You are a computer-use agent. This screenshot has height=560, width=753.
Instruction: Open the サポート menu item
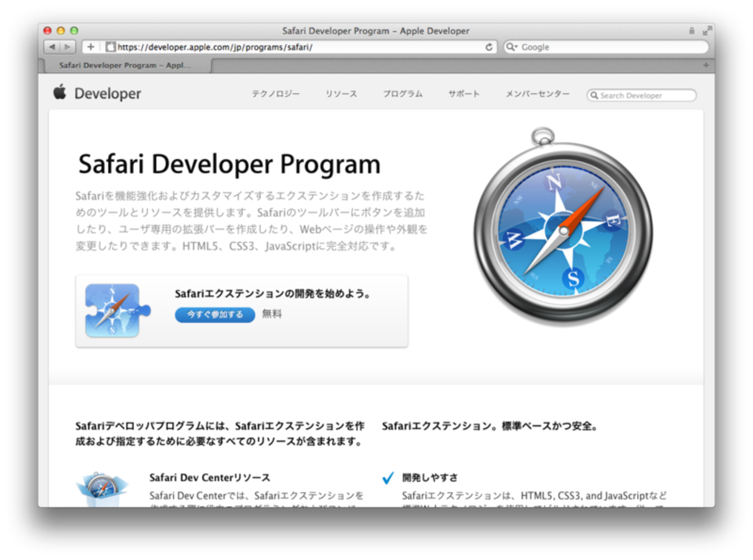click(464, 94)
